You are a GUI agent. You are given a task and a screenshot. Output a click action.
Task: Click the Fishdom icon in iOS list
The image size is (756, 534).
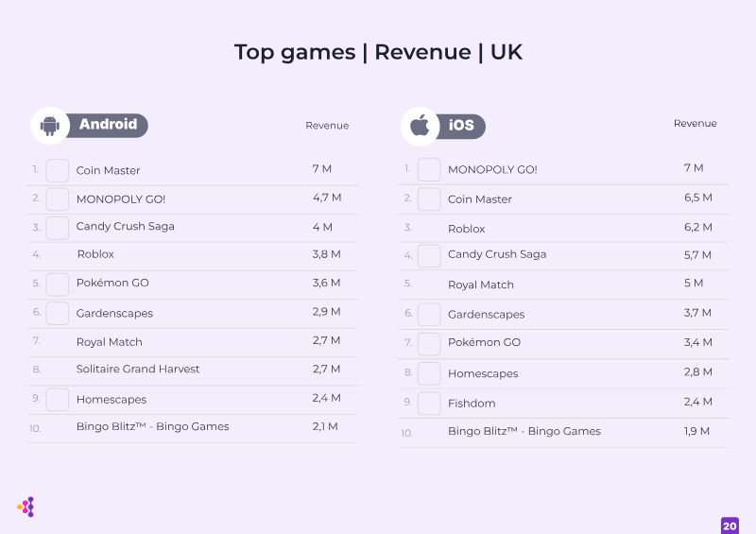(429, 404)
